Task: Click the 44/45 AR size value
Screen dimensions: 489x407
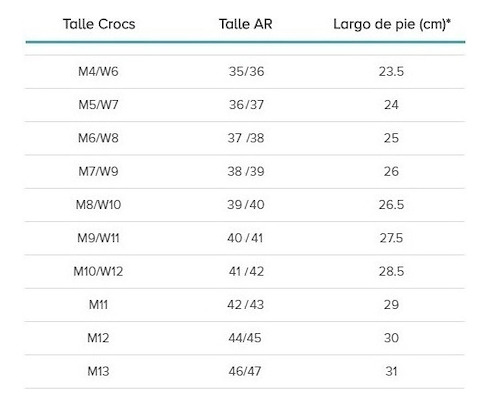Action: pyautogui.click(x=245, y=338)
